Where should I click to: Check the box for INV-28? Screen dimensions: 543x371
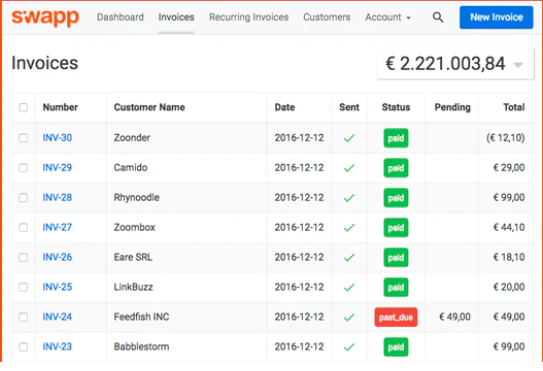tap(23, 198)
